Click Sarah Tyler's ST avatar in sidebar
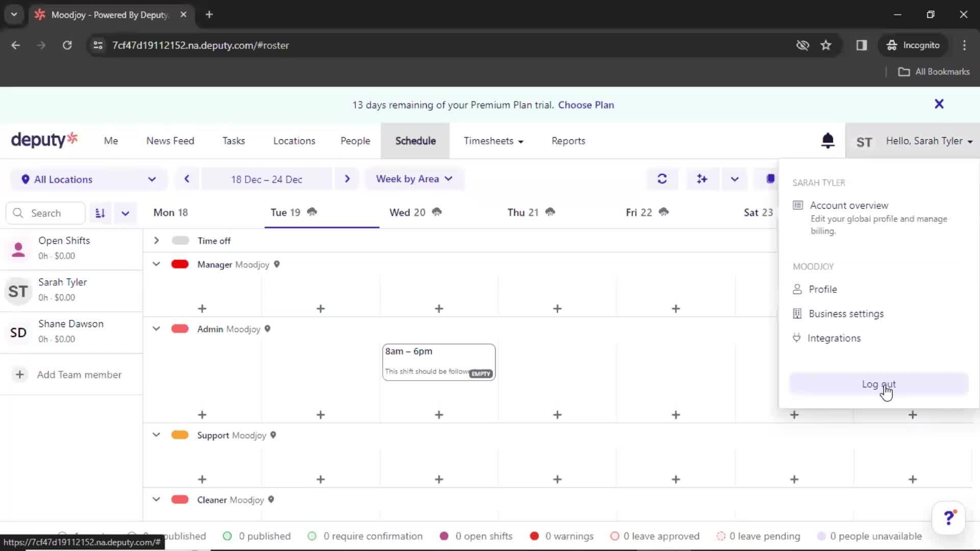This screenshot has height=551, width=980. click(18, 291)
